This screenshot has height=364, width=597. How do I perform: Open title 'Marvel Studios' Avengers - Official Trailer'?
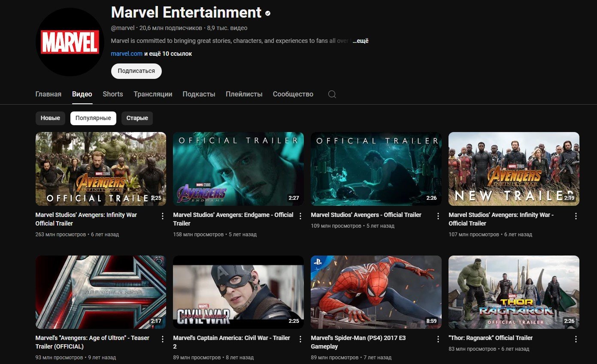(366, 215)
